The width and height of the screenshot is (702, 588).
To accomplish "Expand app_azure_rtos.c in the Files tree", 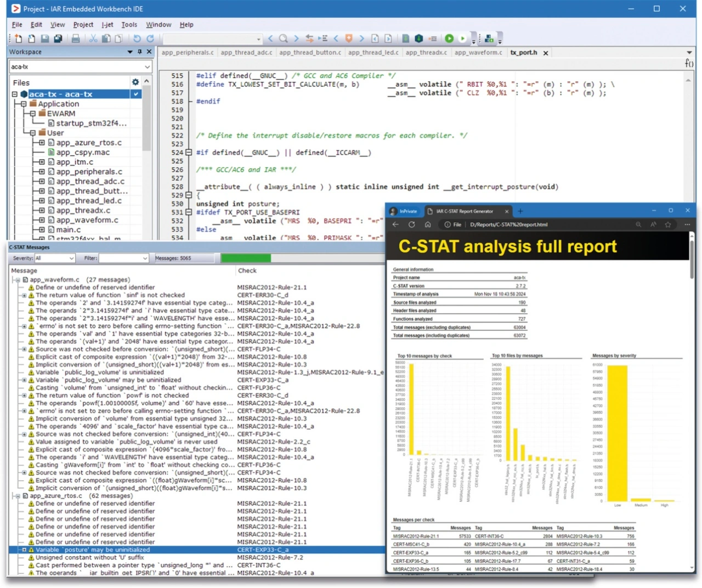I will [x=42, y=143].
